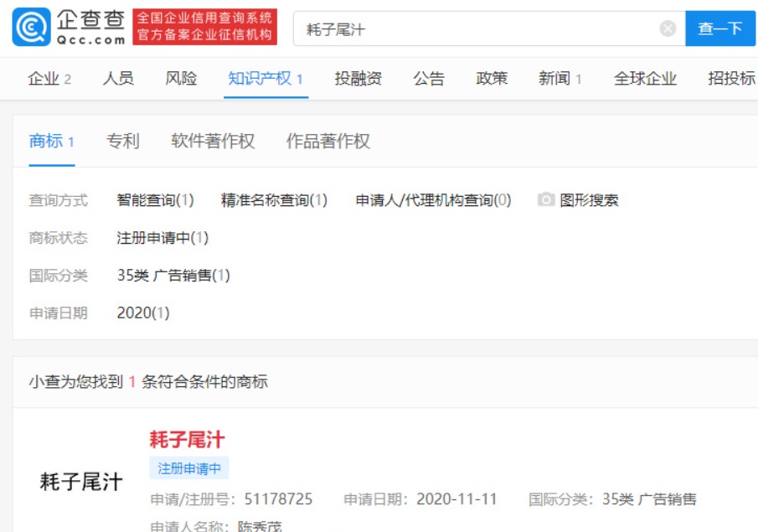Open the 投融资 tab

[358, 79]
